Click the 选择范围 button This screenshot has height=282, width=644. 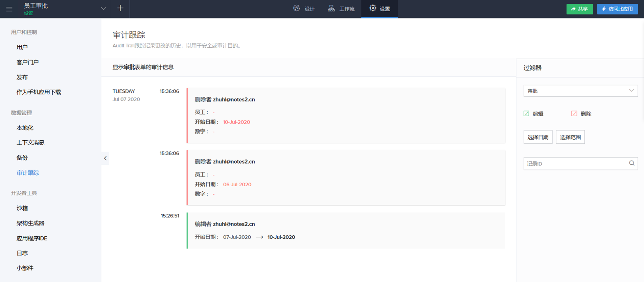[x=570, y=137]
